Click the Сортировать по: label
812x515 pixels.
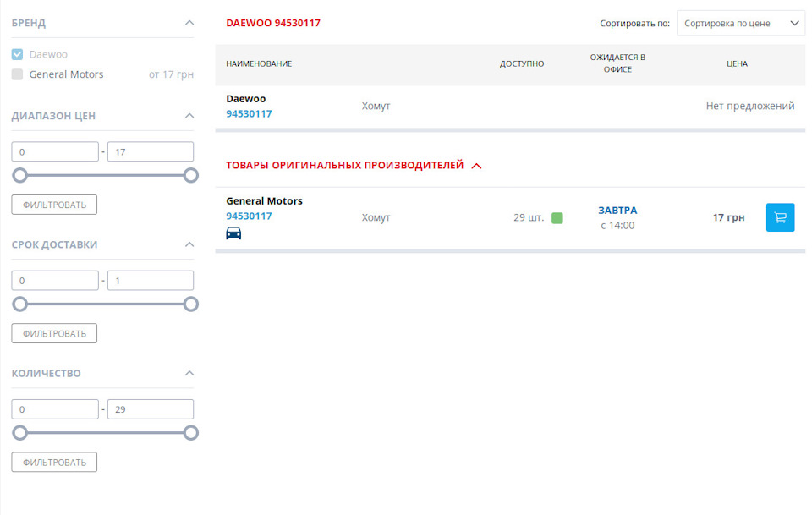pos(634,24)
